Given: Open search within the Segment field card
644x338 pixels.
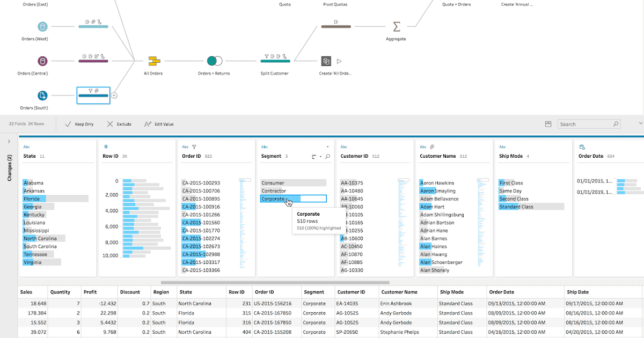Looking at the screenshot, I should [x=328, y=157].
